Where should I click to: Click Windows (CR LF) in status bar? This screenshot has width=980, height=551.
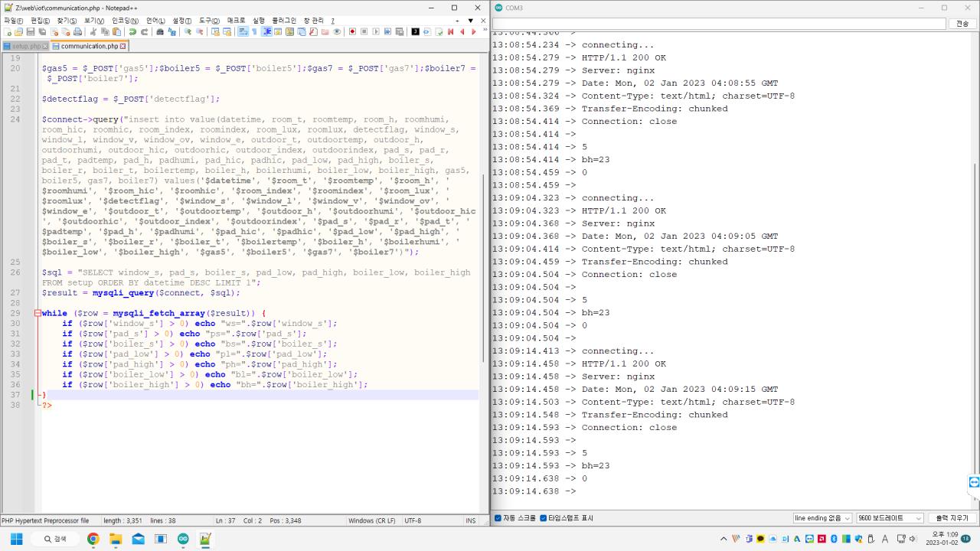pos(372,520)
